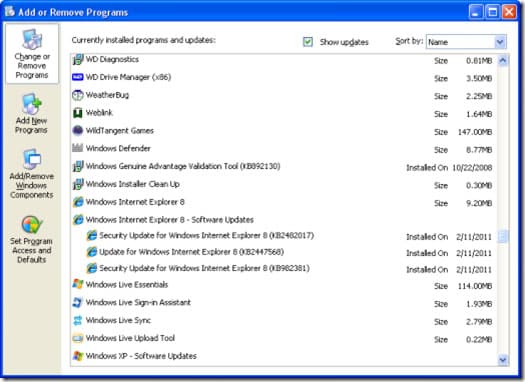Select WD Drive Manager (x86) entry
This screenshot has height=382, width=525.
[x=128, y=77]
